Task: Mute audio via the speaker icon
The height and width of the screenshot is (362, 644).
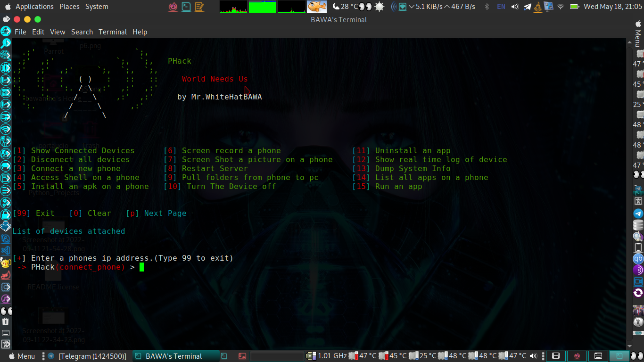Action: click(515, 7)
